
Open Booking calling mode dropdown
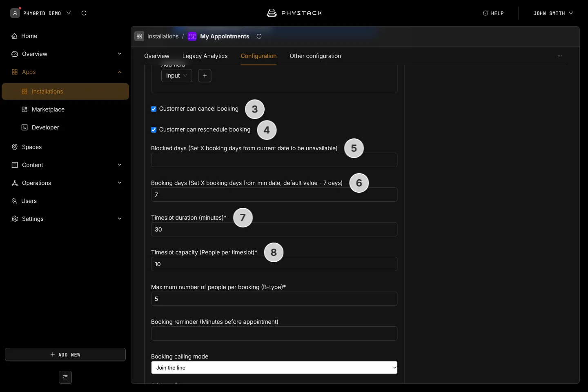[274, 367]
